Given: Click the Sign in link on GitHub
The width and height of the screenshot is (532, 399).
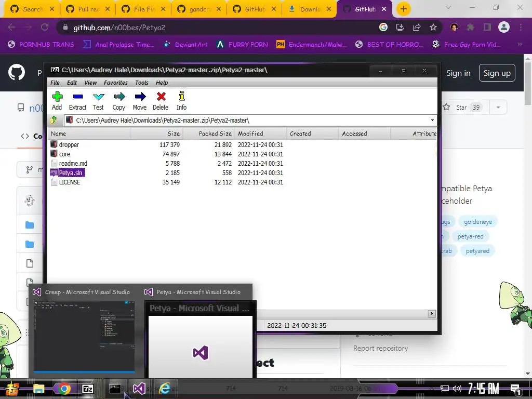Looking at the screenshot, I should tap(458, 73).
